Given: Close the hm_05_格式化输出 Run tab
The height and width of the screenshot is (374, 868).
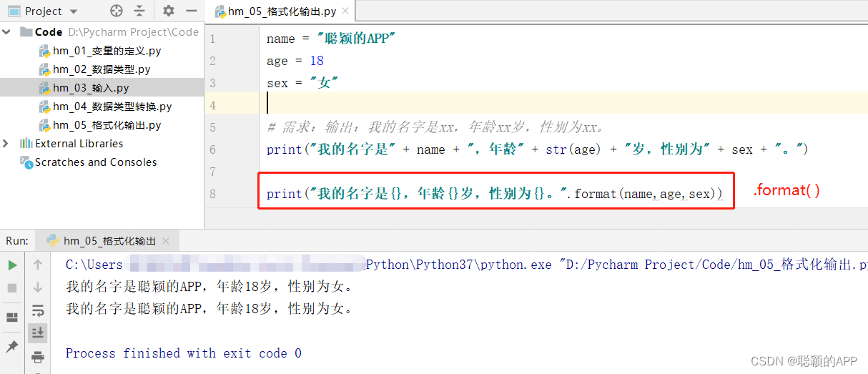Looking at the screenshot, I should (166, 241).
